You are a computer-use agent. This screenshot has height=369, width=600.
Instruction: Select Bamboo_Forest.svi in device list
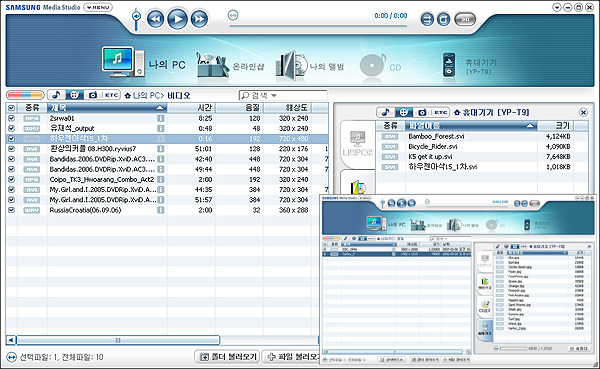point(436,136)
